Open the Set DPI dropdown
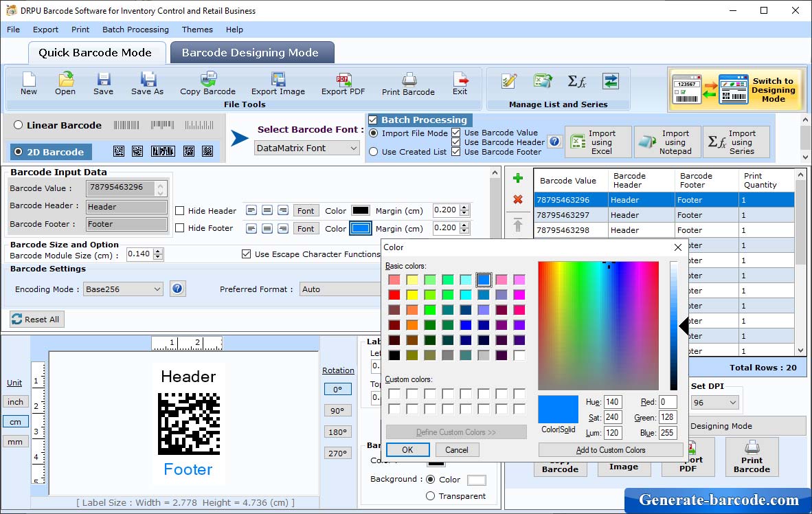This screenshot has width=812, height=514. tap(715, 403)
